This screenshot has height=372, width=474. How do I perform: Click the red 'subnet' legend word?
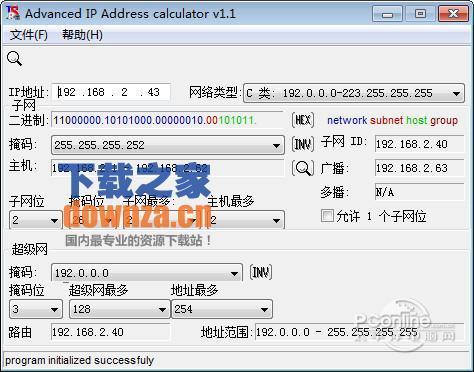coord(386,120)
